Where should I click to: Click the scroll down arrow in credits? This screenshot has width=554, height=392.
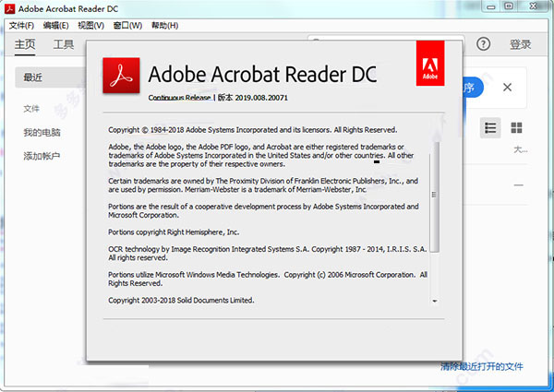pos(435,301)
